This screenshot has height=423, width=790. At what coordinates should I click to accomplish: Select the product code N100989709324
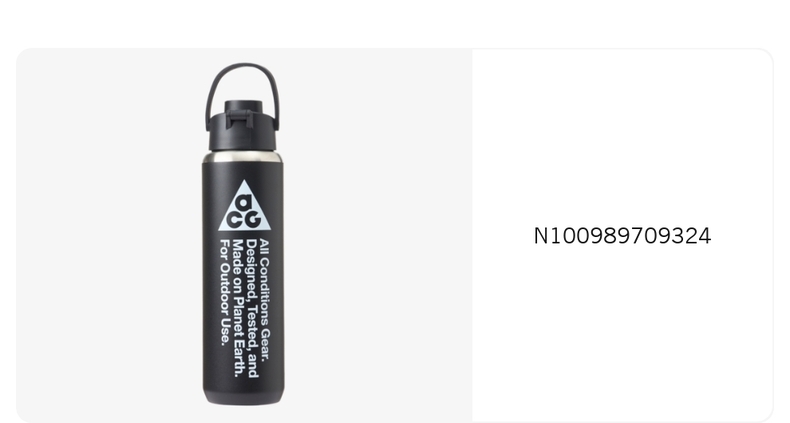(622, 236)
